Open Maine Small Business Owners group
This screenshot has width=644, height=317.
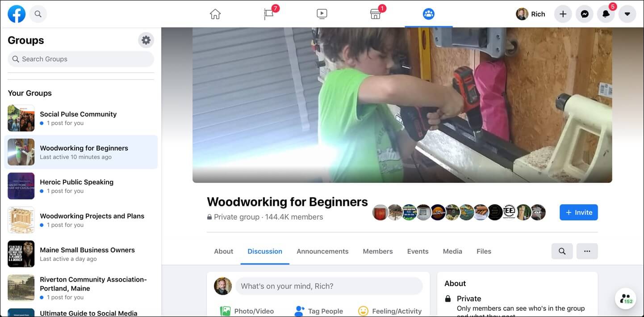81,254
